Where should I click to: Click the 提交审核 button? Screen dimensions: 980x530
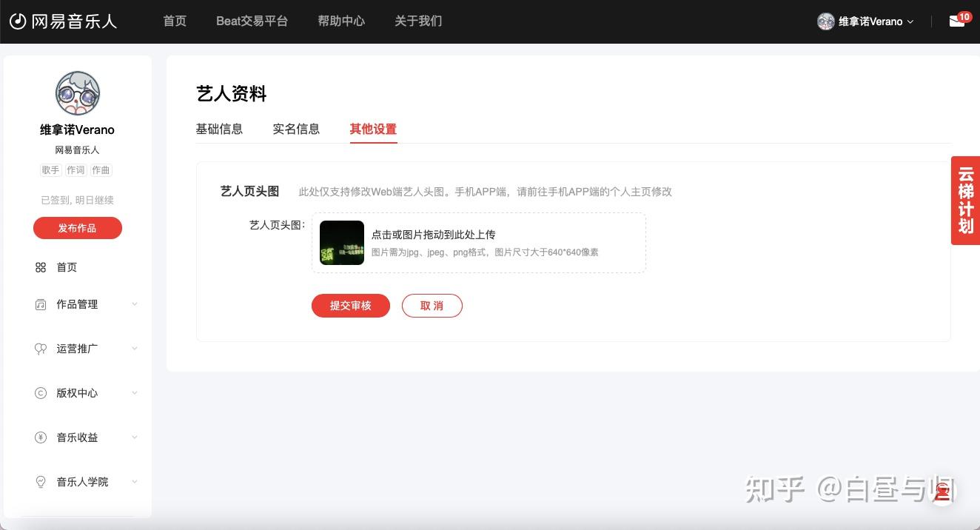[x=351, y=306]
